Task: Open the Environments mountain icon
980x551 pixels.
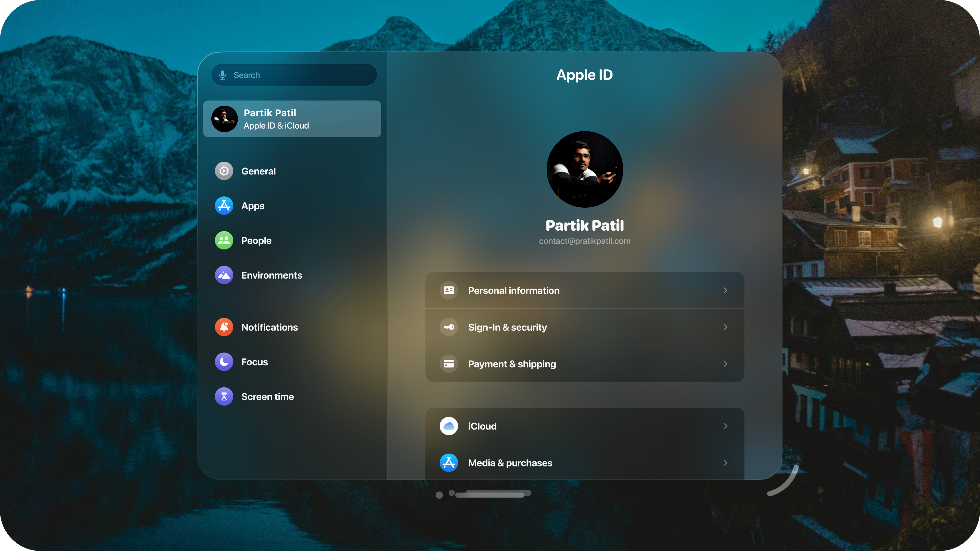Action: (224, 275)
